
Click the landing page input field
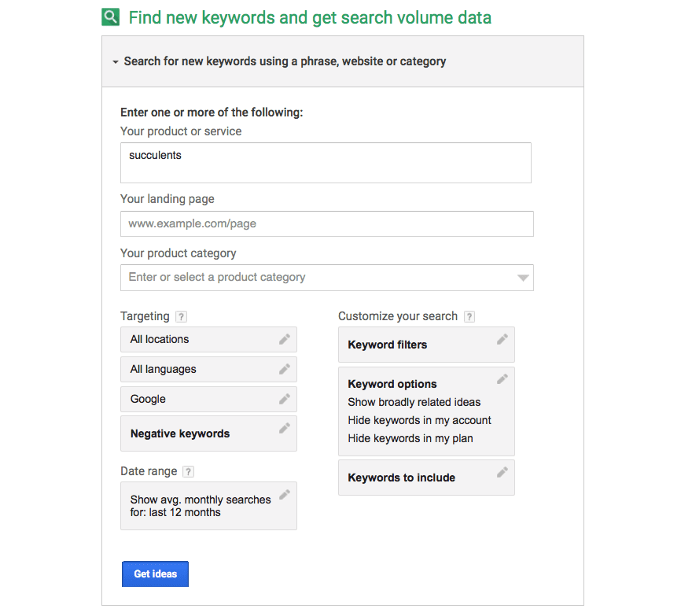pyautogui.click(x=326, y=223)
